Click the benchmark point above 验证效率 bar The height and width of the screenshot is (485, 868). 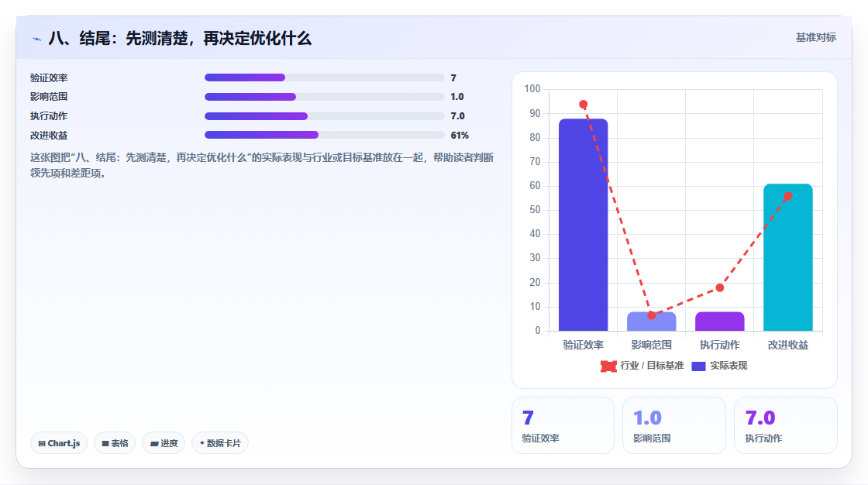583,104
